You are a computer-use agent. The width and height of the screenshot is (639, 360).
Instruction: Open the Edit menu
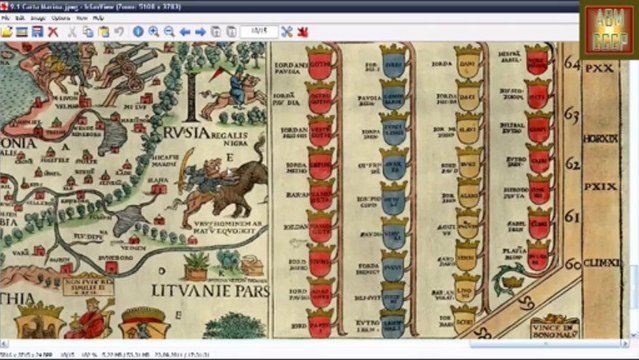click(x=20, y=18)
